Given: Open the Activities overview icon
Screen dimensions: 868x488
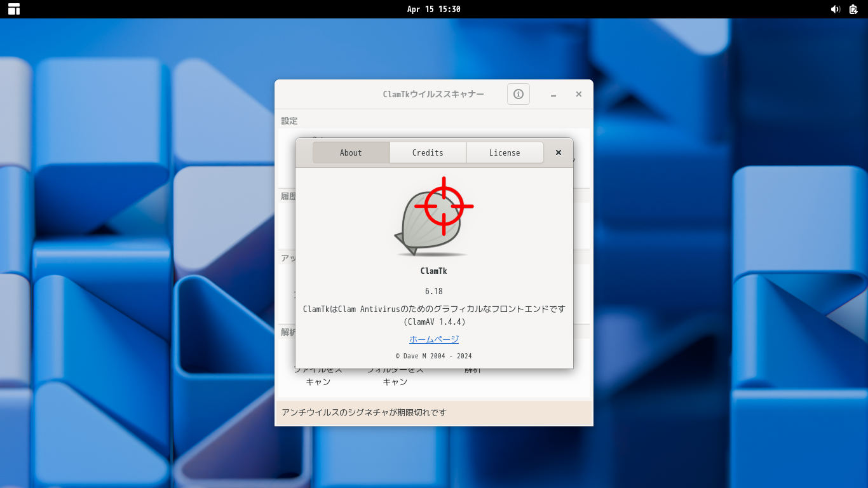Looking at the screenshot, I should [14, 9].
